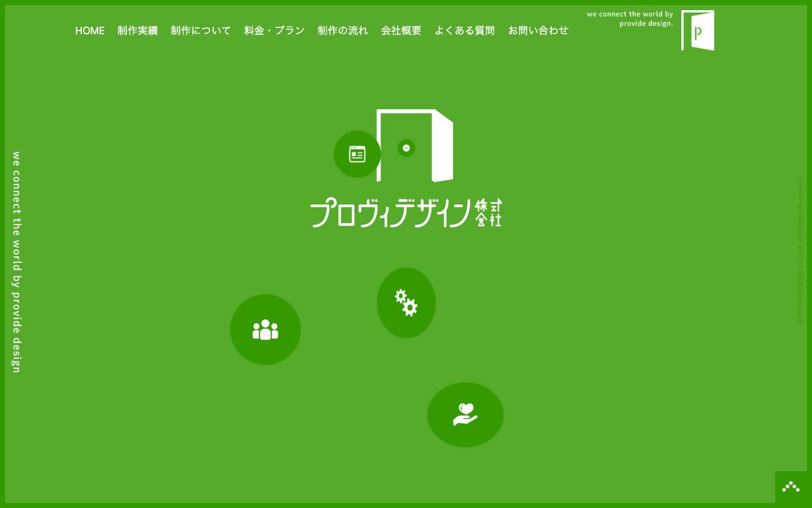812x508 pixels.
Task: Click the プロヴィデザイン株式会社 center logo
Action: tap(406, 213)
